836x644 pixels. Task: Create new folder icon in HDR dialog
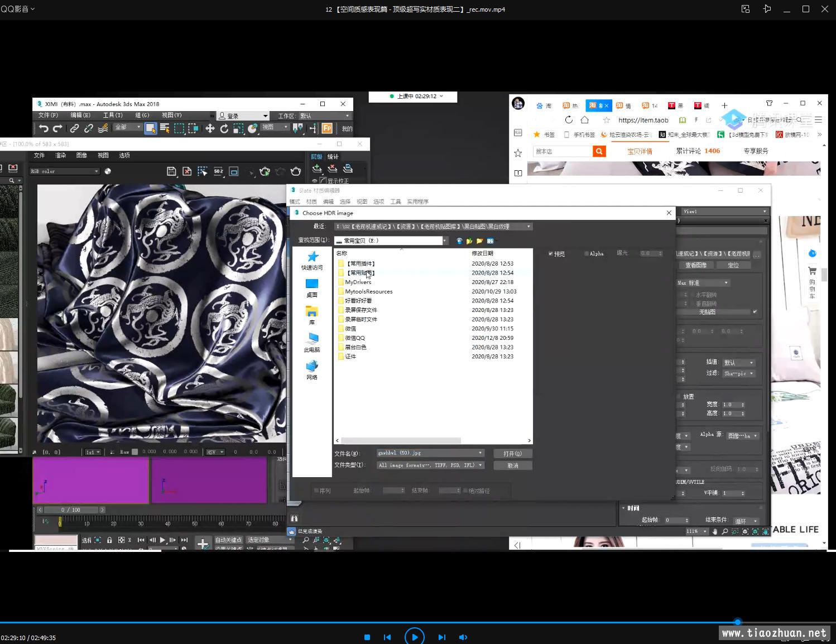pyautogui.click(x=479, y=241)
